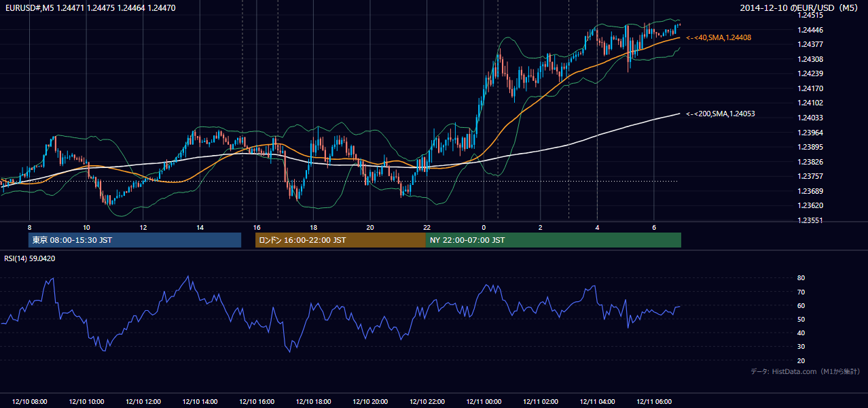868x408 pixels.
Task: Click the NY 22:00-07:00 JST session bar
Action: pyautogui.click(x=553, y=240)
